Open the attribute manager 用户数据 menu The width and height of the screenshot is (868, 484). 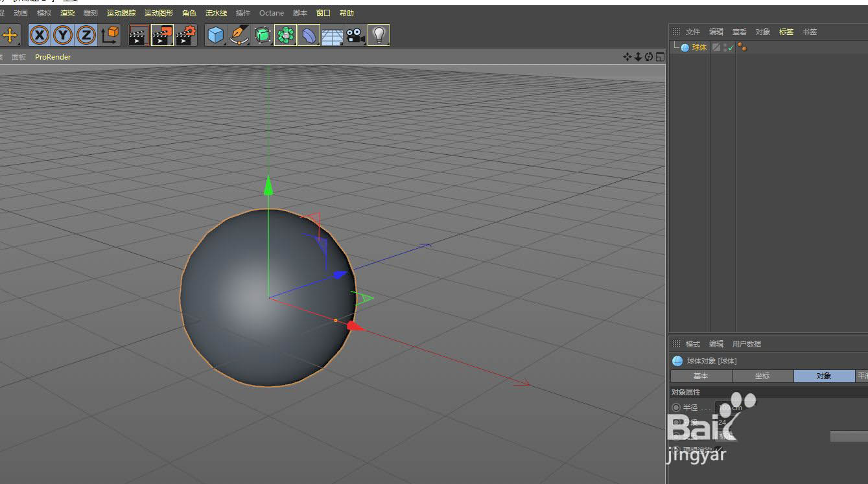pyautogui.click(x=747, y=344)
